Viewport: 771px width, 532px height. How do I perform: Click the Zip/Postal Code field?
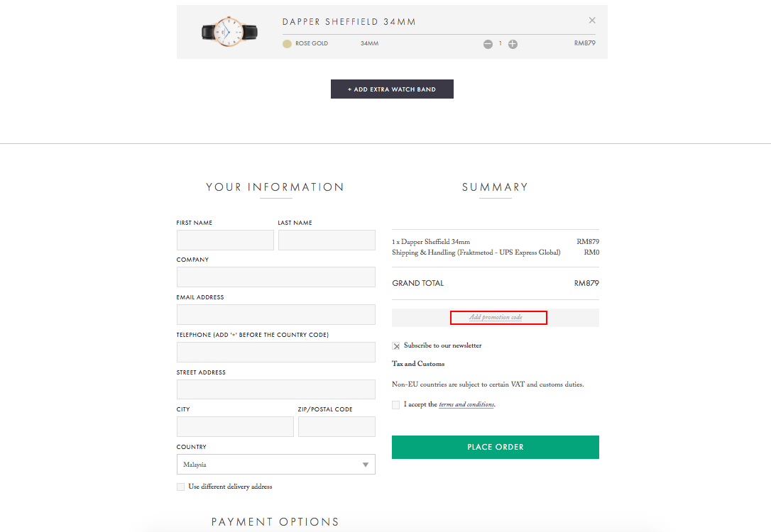pos(337,426)
